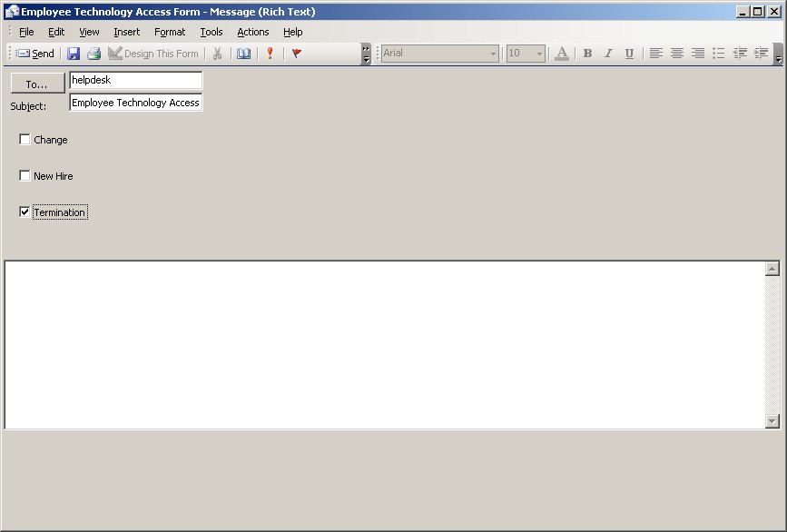Open the outlook form icon in title bar

coord(12,12)
